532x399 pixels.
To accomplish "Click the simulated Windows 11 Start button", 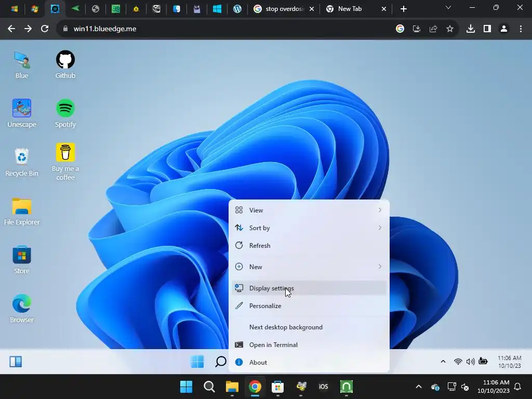I will click(197, 362).
